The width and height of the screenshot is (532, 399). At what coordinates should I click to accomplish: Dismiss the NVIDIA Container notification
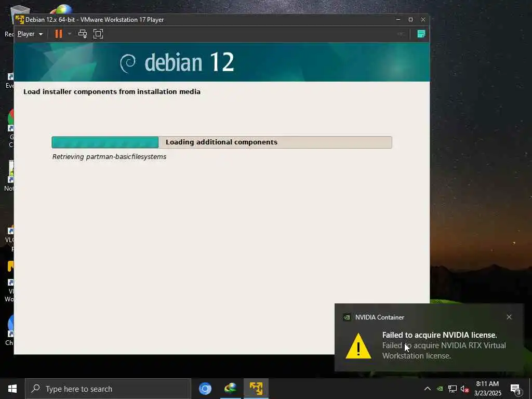pos(509,317)
